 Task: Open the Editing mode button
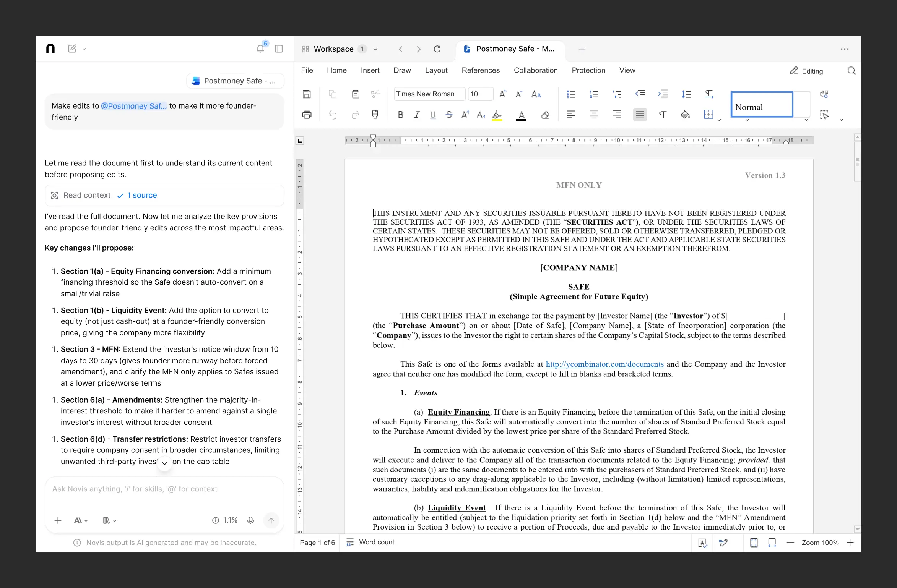coord(806,71)
